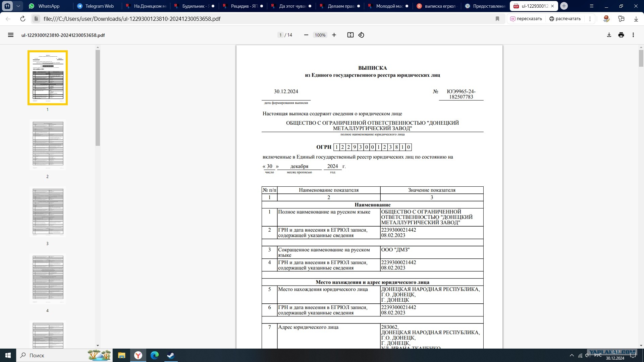Click the "Адрес юридического лица" cell

pyautogui.click(x=329, y=336)
